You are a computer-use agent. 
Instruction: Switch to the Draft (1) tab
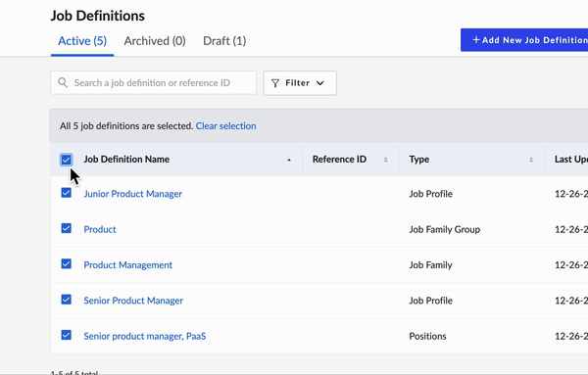[224, 41]
